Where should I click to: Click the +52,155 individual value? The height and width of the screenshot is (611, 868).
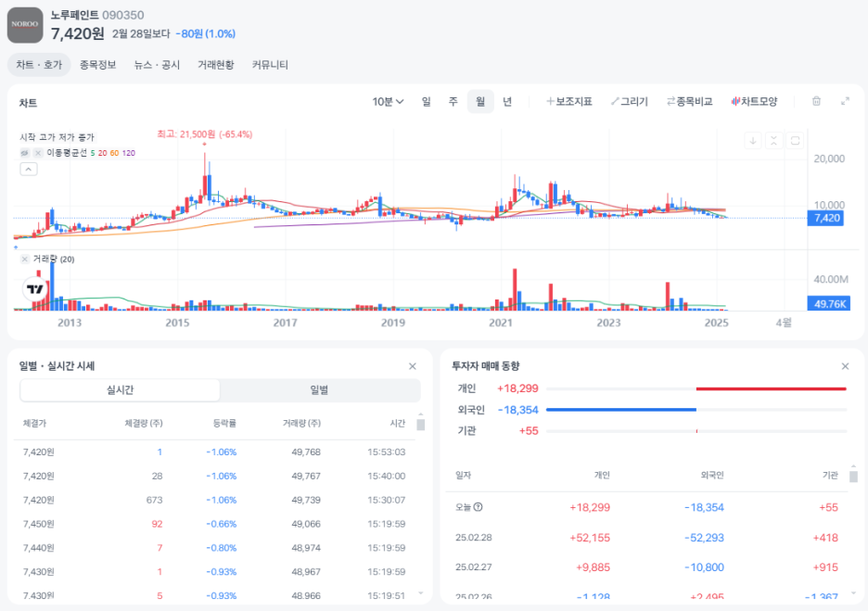[x=590, y=538]
